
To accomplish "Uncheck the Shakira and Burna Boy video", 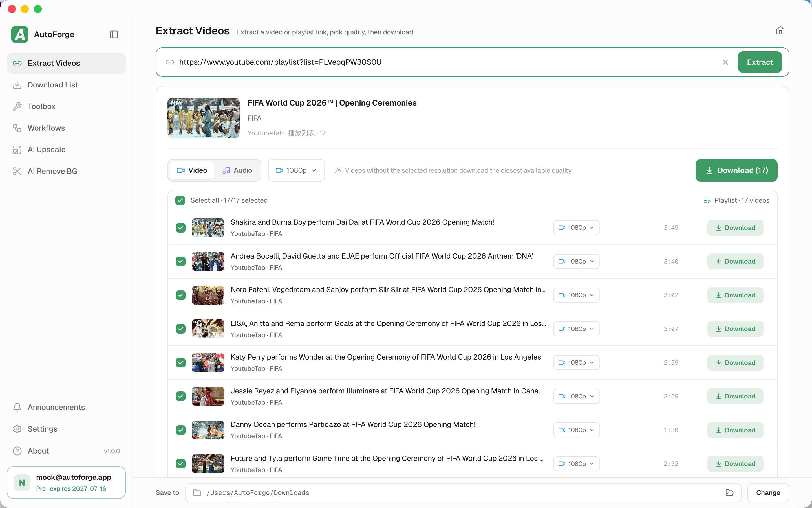I will (181, 228).
